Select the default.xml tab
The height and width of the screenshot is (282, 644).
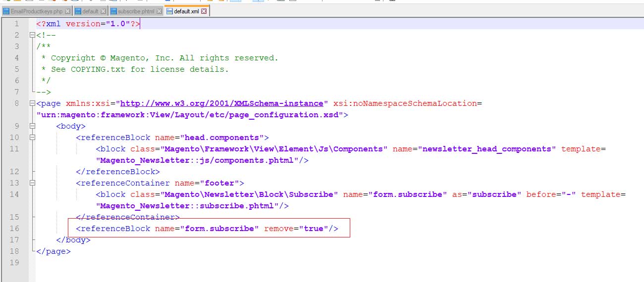(187, 11)
